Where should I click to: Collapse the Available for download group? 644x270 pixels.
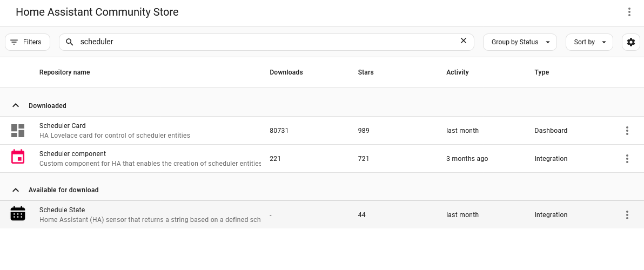(x=16, y=190)
